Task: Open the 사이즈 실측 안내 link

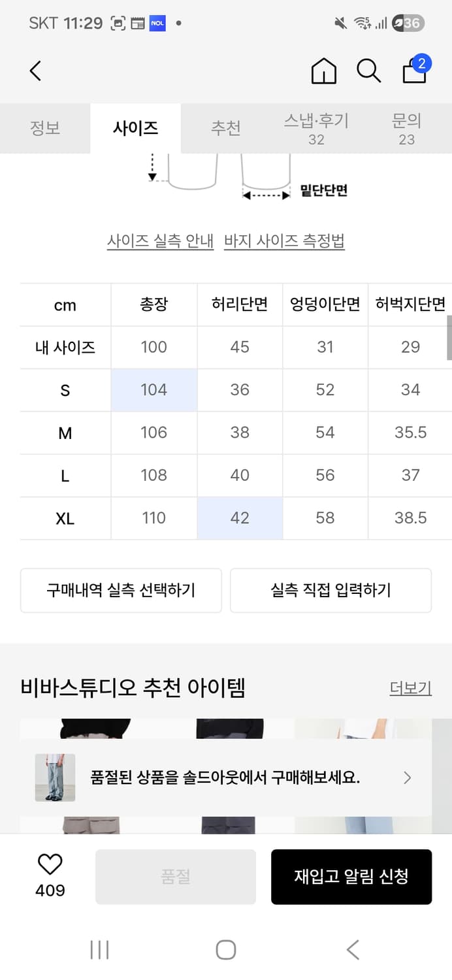Action: coord(161,240)
